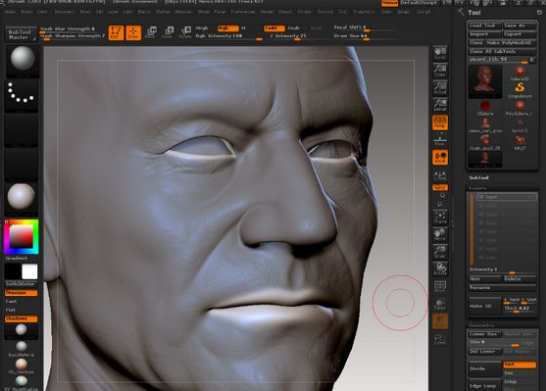This screenshot has width=546, height=391.
Task: Toggle the Local symmetry button
Action: (440, 157)
